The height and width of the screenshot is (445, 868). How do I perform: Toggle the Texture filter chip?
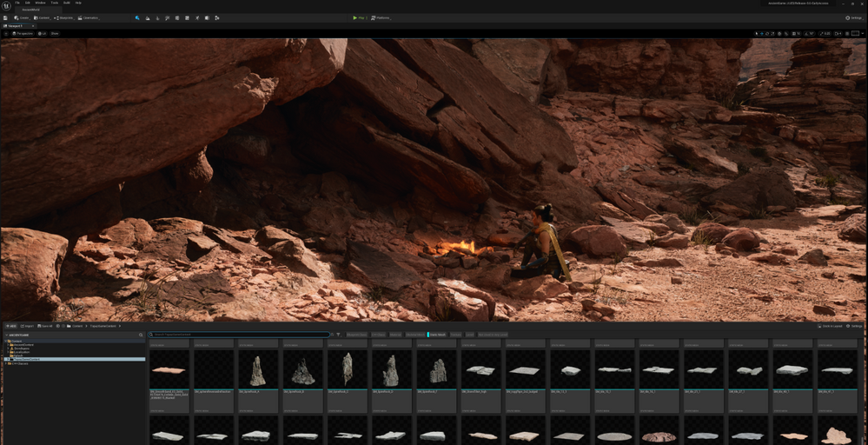455,335
